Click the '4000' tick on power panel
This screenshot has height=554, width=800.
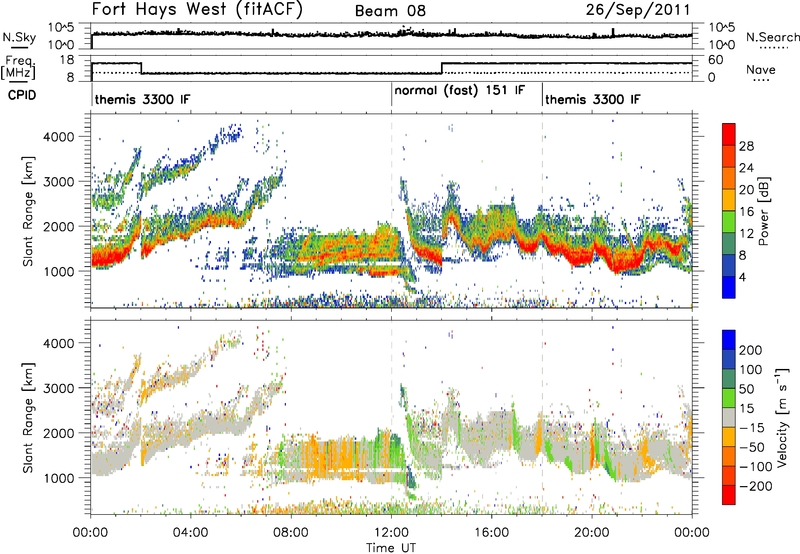click(x=58, y=137)
